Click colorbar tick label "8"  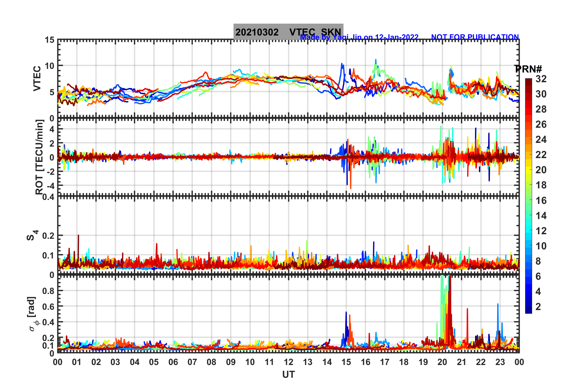click(538, 261)
